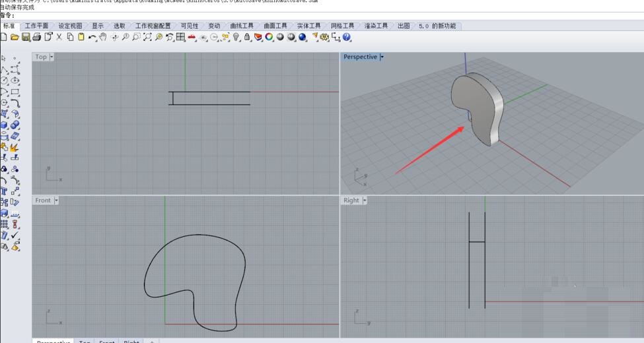The height and width of the screenshot is (343, 644).
Task: Click the four-viewport layout icon
Action: pyautogui.click(x=180, y=38)
